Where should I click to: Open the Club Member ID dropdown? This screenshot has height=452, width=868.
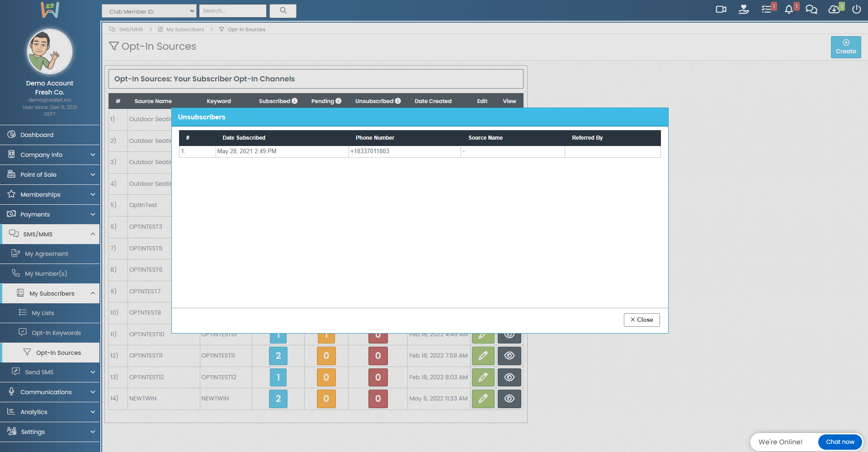click(149, 11)
